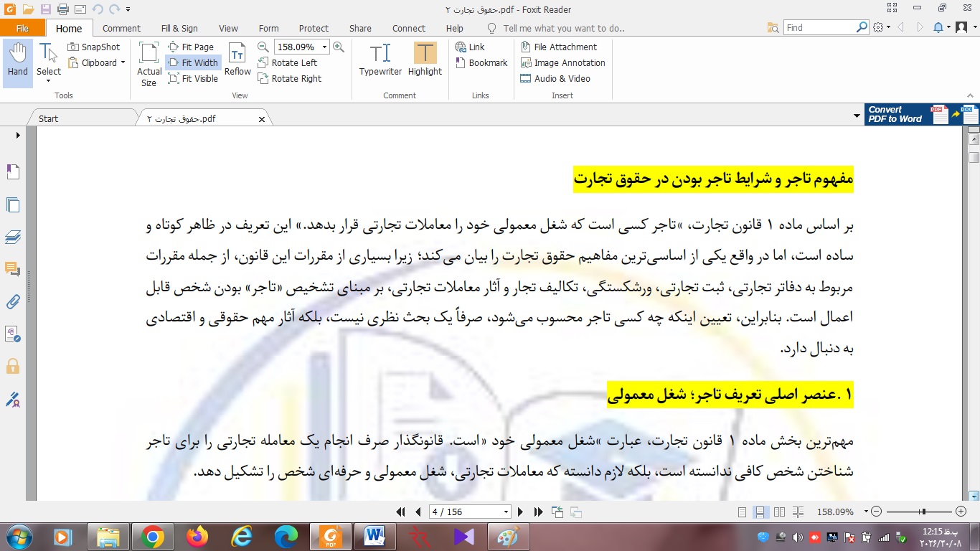The height and width of the screenshot is (551, 980).
Task: Select the Highlight tool
Action: [425, 60]
